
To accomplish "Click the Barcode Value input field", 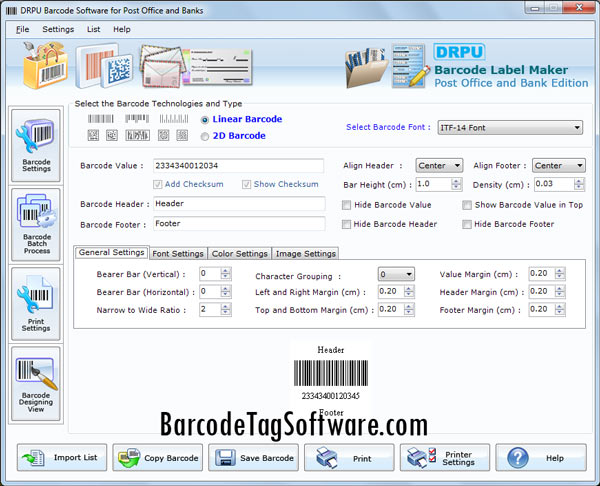I will [x=238, y=166].
